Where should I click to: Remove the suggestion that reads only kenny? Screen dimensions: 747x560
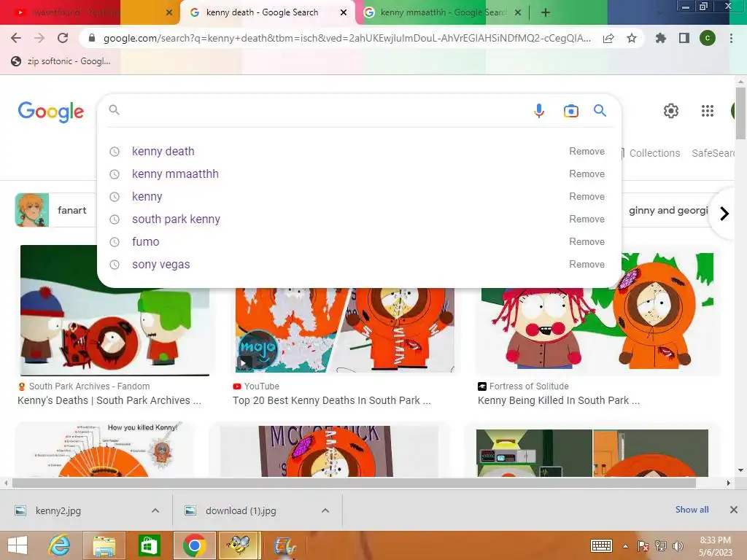pyautogui.click(x=587, y=197)
